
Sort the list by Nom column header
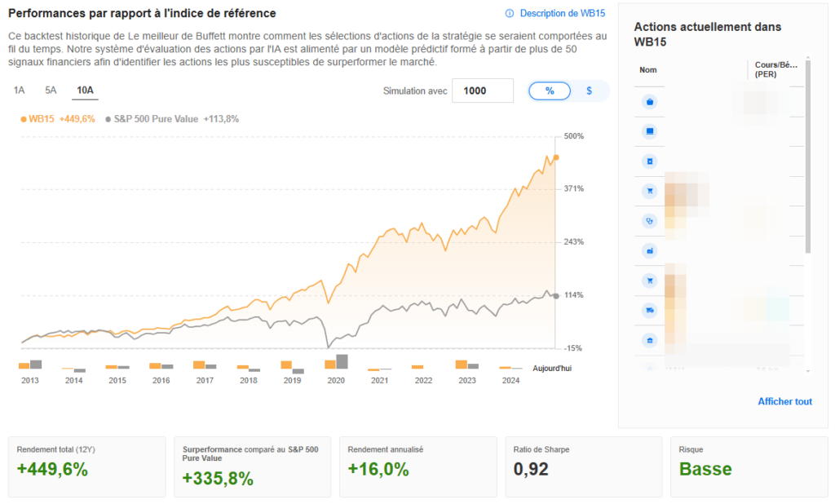coord(648,70)
